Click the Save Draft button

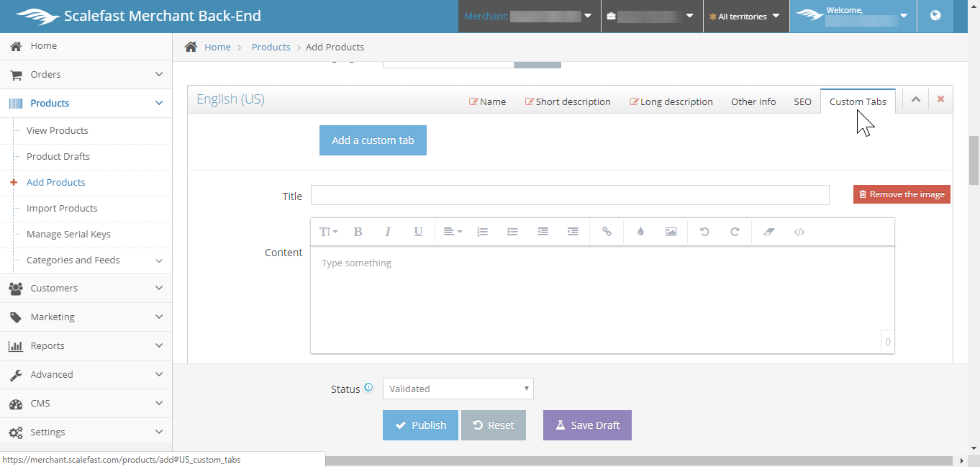pos(587,425)
